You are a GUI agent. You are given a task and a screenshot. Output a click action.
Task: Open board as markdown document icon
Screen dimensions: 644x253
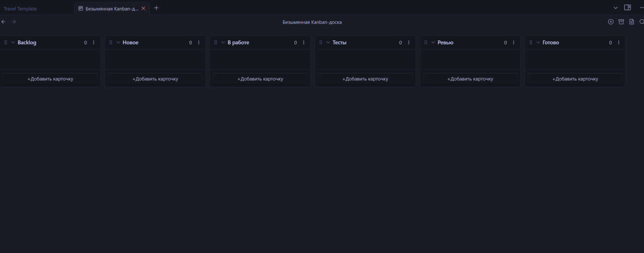click(632, 22)
